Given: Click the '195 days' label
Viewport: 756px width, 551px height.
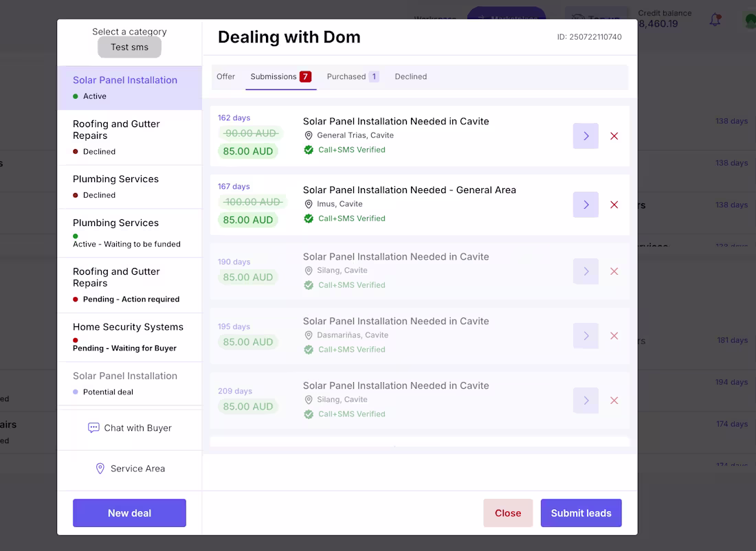Looking at the screenshot, I should pyautogui.click(x=234, y=326).
